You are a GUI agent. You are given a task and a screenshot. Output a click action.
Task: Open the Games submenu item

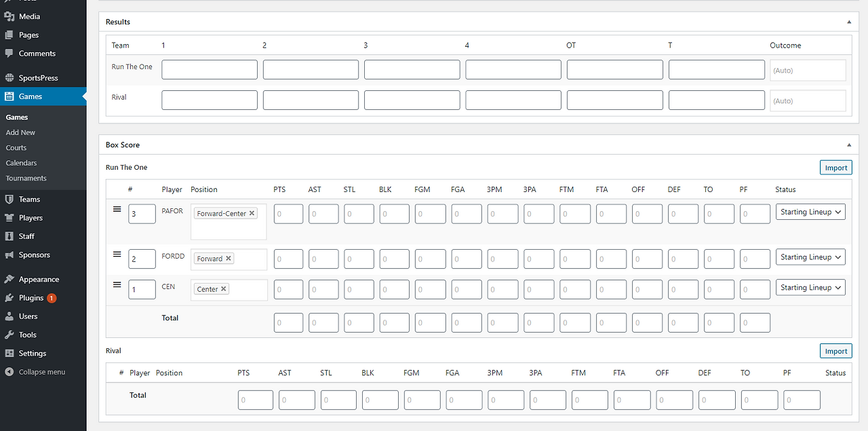point(17,117)
